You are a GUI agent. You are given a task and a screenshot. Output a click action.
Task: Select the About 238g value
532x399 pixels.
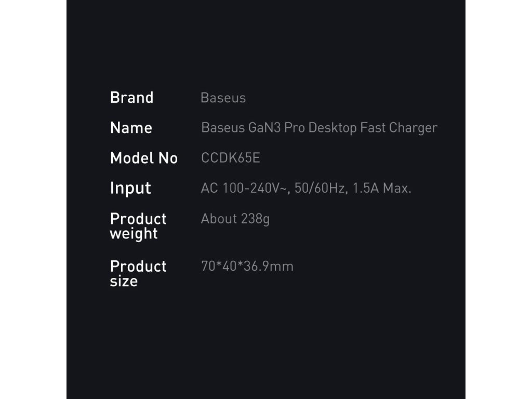[235, 219]
